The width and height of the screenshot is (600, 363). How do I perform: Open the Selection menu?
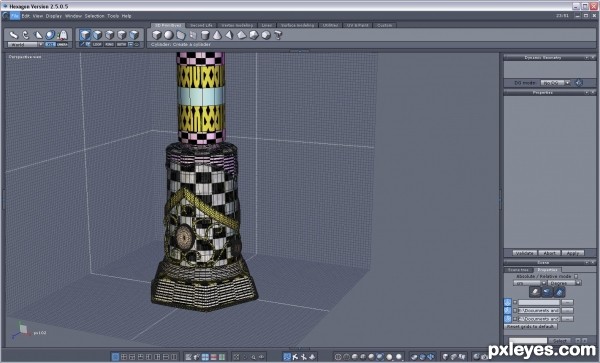point(94,16)
